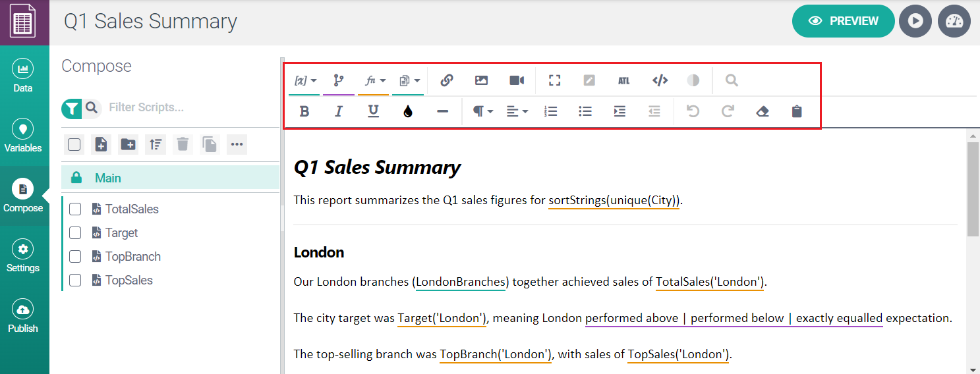Apply italic formatting
Viewport: 980px width, 374px height.
339,112
